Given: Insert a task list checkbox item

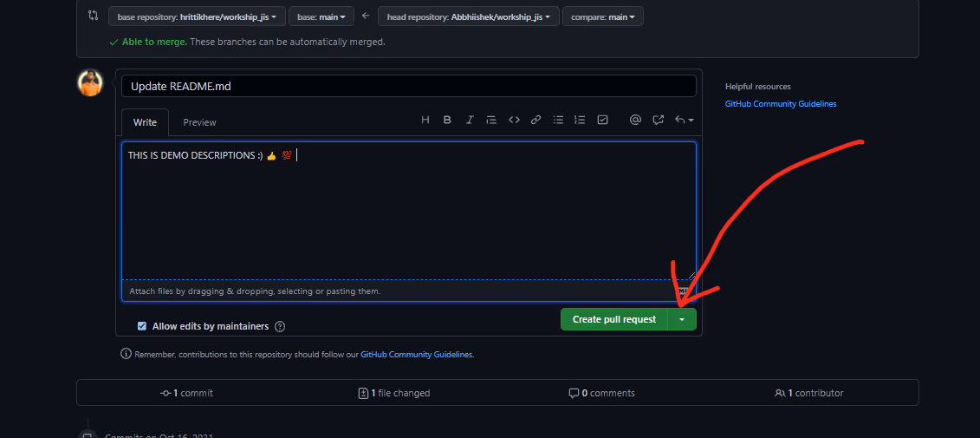Looking at the screenshot, I should [602, 121].
